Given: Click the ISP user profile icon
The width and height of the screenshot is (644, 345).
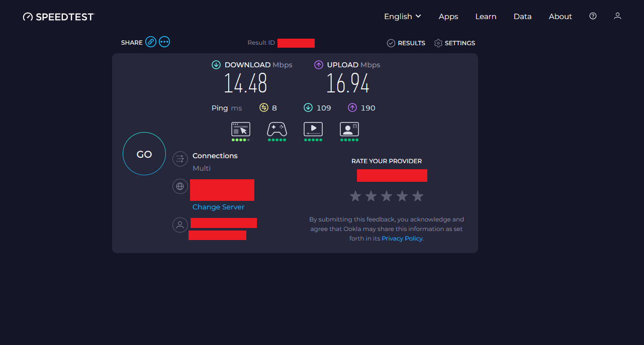Looking at the screenshot, I should pos(180,224).
